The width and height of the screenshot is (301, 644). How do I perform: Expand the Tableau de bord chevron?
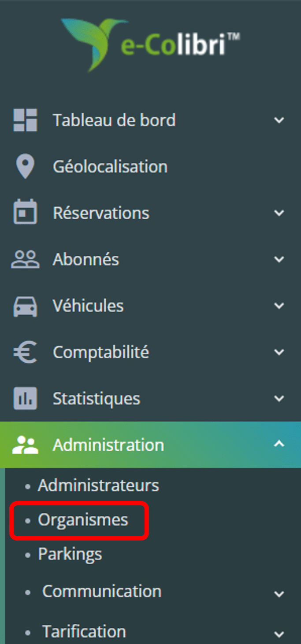pos(279,120)
